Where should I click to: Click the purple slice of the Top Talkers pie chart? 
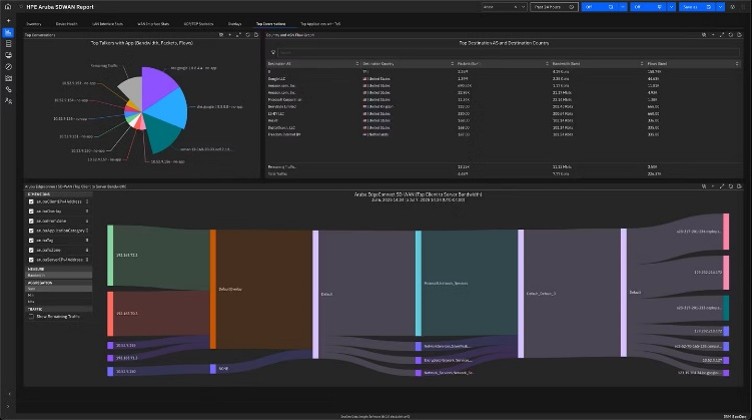pos(160,85)
